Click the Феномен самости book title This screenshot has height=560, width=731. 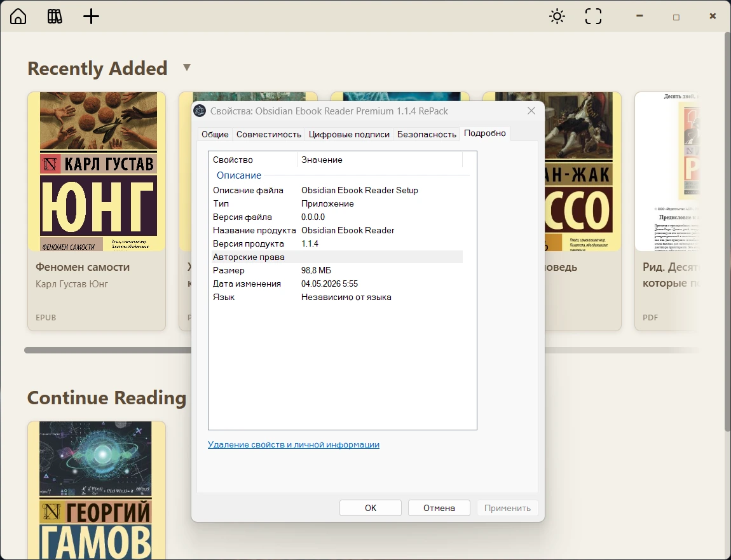tap(83, 267)
